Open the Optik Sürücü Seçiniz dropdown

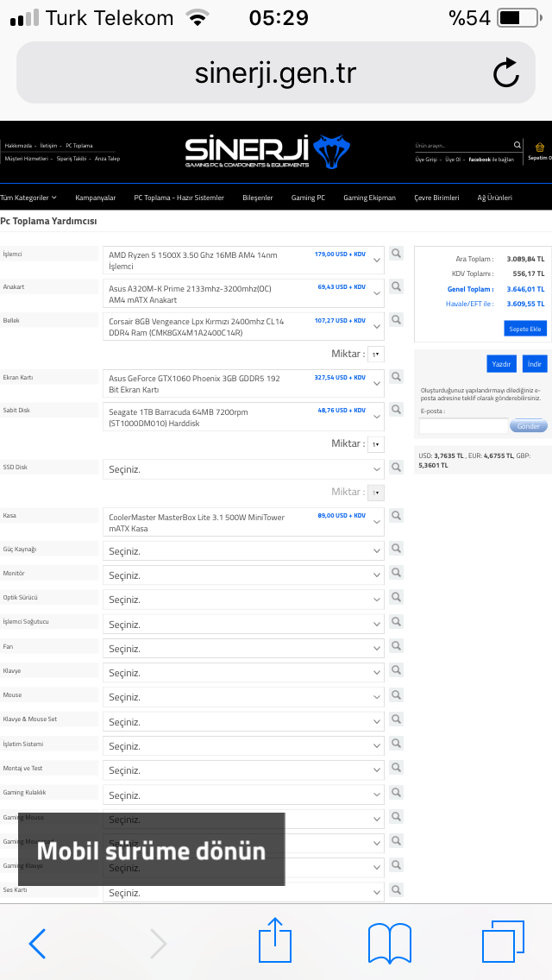(243, 600)
